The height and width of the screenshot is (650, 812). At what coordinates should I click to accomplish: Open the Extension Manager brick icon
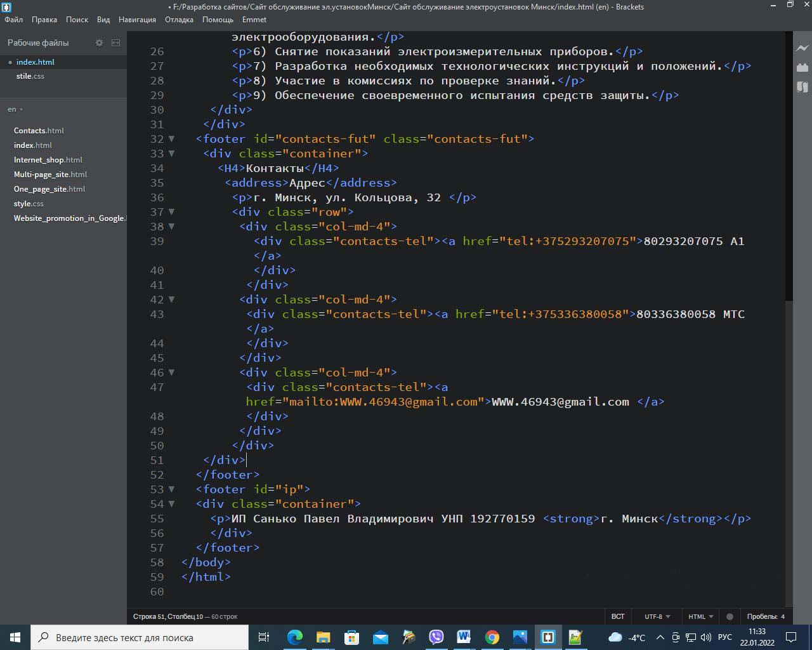click(x=802, y=67)
